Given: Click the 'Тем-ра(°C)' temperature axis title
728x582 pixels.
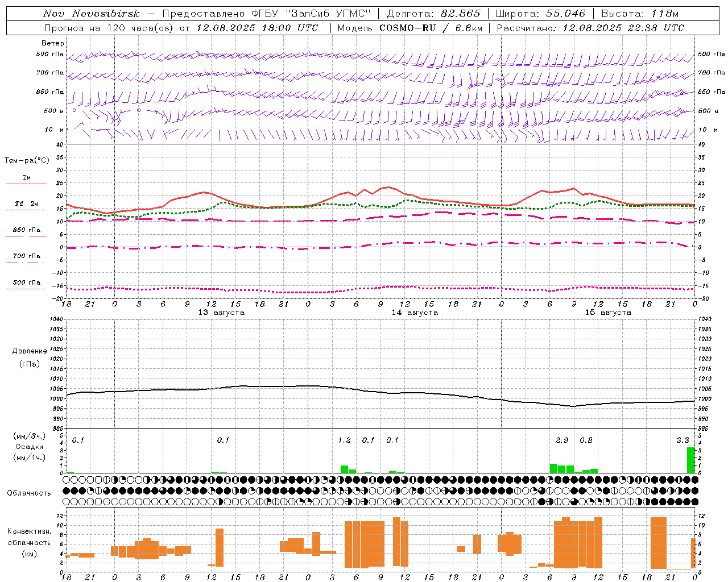Looking at the screenshot, I should point(27,161).
